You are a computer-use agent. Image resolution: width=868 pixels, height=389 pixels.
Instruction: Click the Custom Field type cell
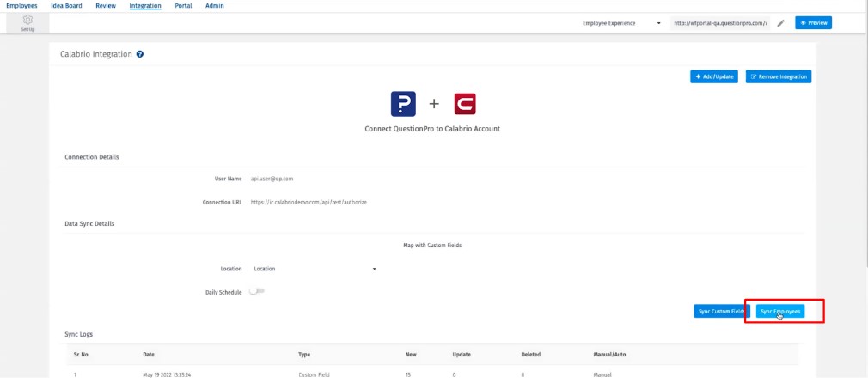pos(314,374)
